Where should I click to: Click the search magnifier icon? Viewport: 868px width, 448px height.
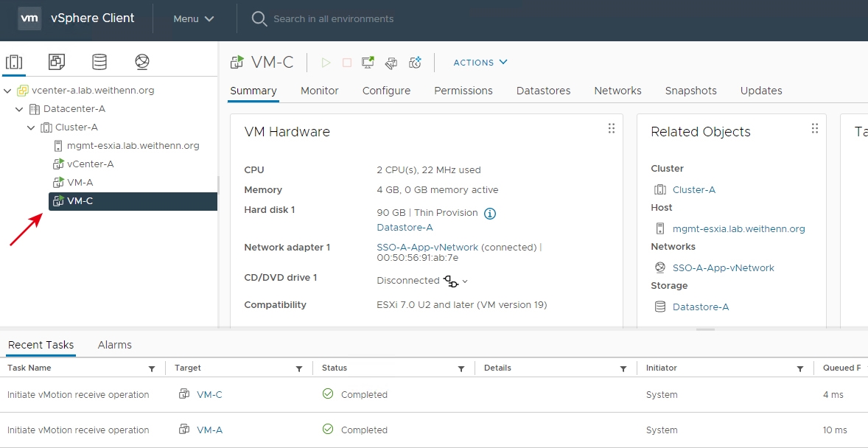[x=259, y=19]
